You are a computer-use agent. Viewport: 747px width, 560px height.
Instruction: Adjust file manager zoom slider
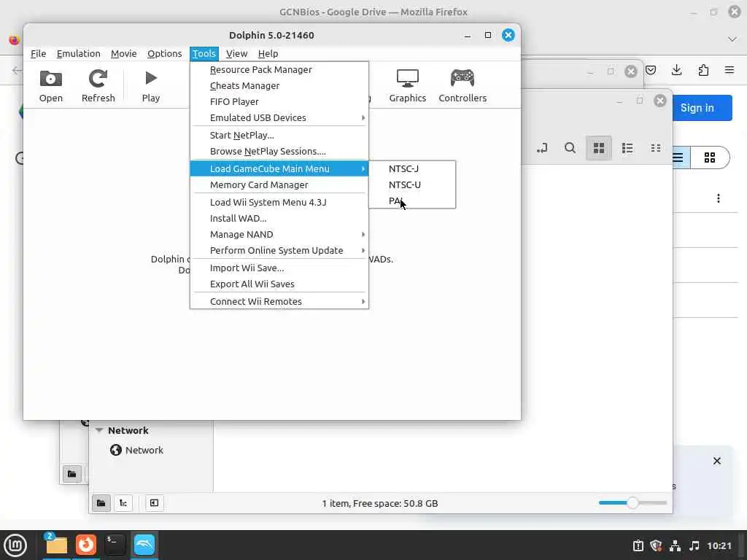(x=632, y=503)
